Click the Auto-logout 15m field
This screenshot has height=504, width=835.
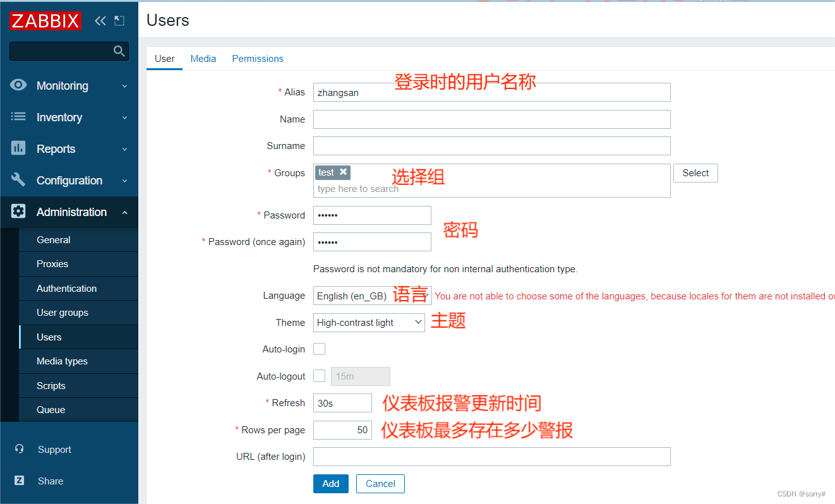click(361, 376)
